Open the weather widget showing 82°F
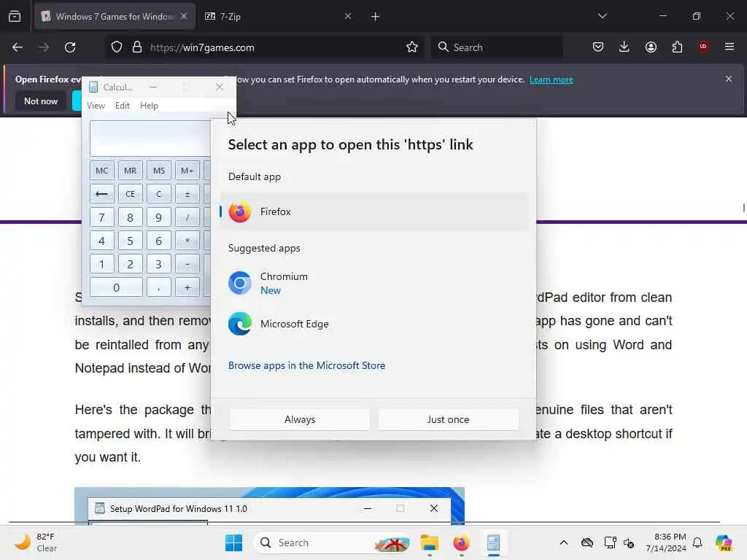The height and width of the screenshot is (560, 747). click(x=36, y=542)
